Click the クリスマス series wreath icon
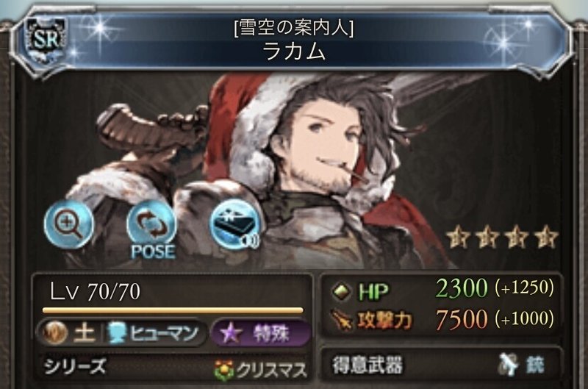The height and width of the screenshot is (389, 588). pos(224,370)
